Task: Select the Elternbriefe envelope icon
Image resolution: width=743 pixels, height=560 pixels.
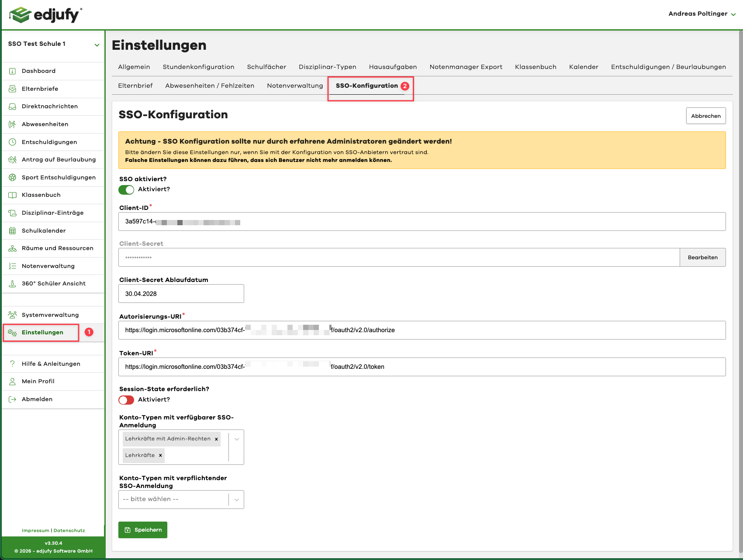Action: click(13, 89)
